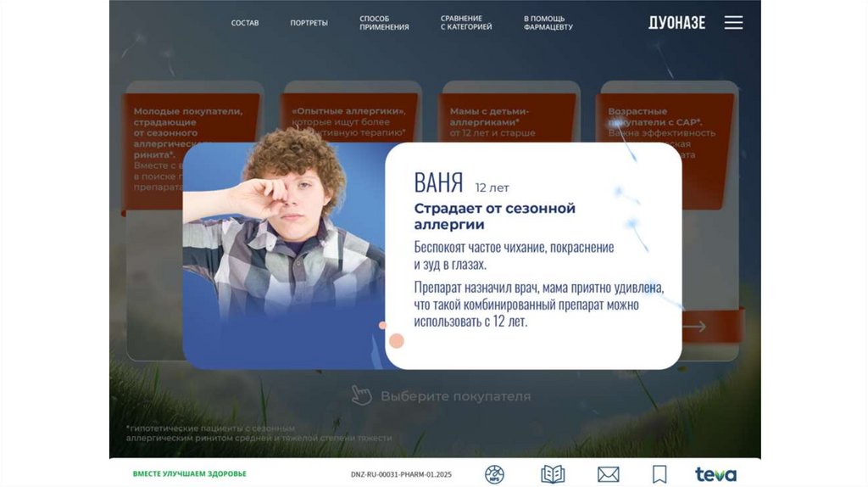Image resolution: width=868 pixels, height=487 pixels.
Task: Click Вместе улучшаем здоровье slogan
Action: click(189, 473)
